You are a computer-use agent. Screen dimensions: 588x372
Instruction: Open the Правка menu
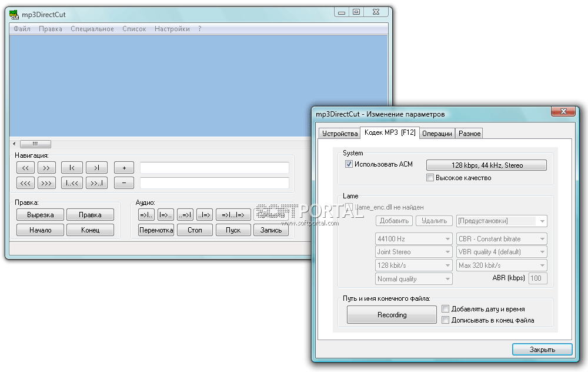(x=51, y=29)
